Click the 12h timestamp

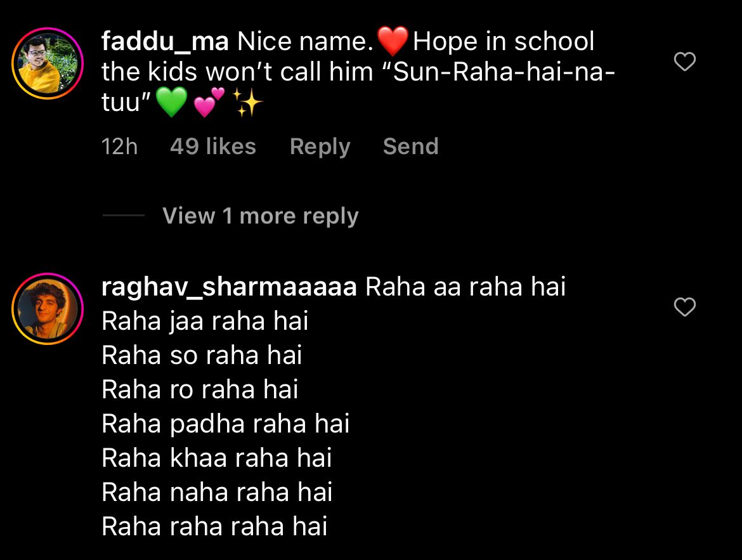(119, 147)
